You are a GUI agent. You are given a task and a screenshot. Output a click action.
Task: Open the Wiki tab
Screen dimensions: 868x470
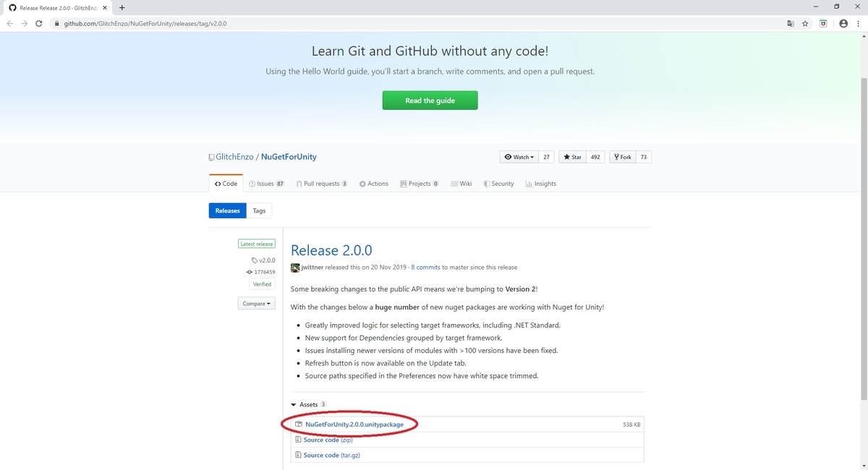[x=461, y=184]
